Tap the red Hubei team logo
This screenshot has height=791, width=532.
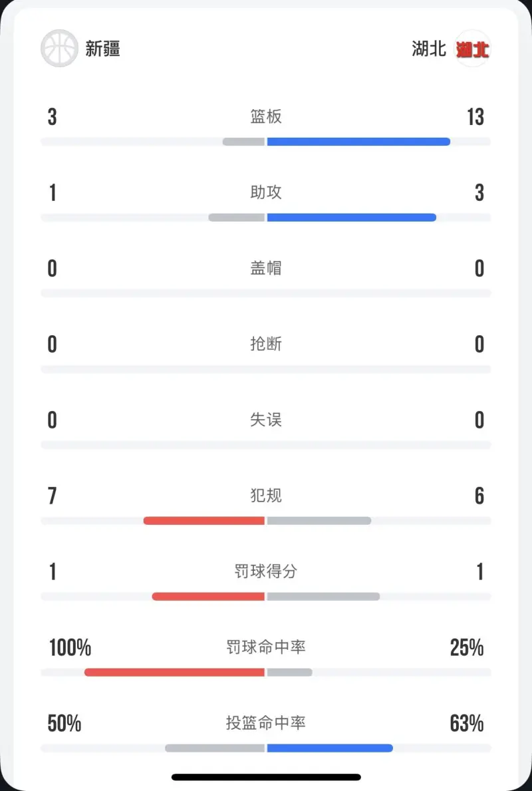tap(473, 49)
